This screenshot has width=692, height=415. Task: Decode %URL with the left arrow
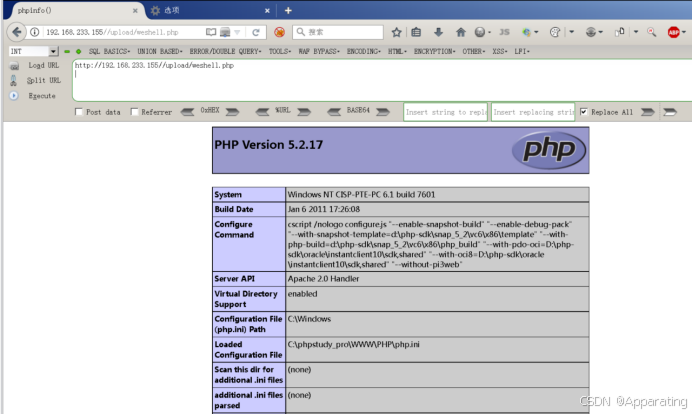(262, 112)
